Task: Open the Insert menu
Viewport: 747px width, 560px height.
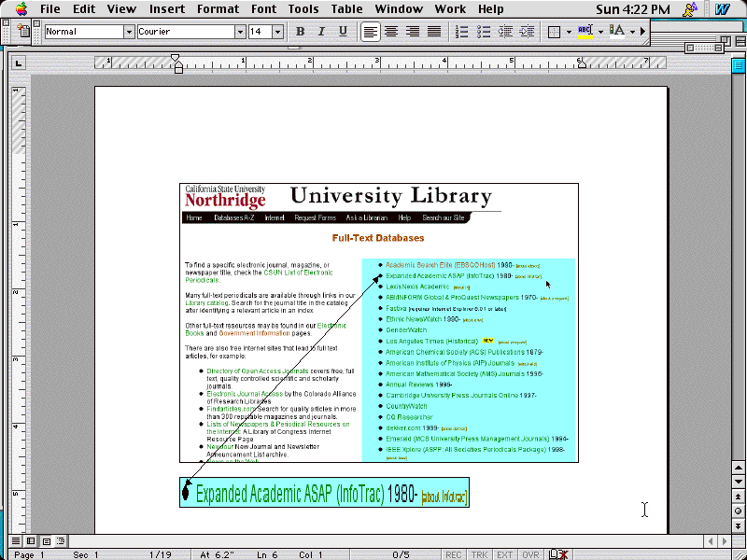Action: point(167,9)
